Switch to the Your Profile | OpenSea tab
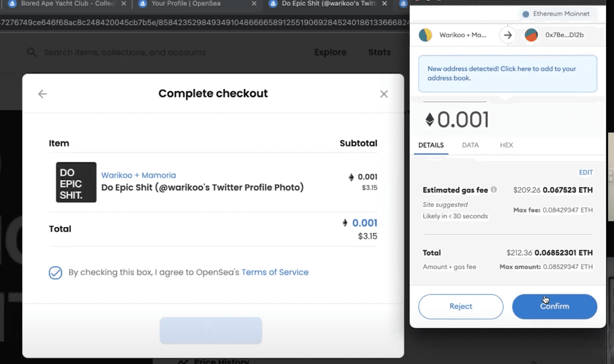614x364 pixels. [197, 4]
